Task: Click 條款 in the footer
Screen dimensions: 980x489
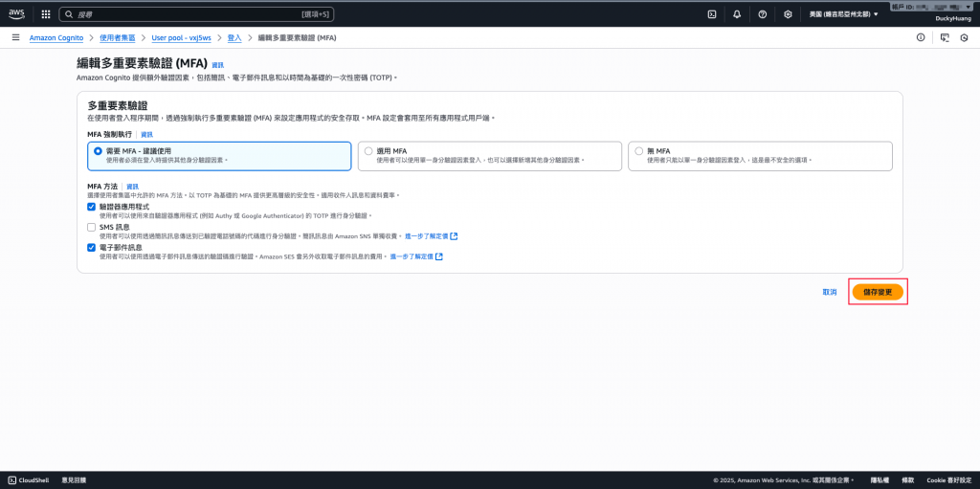Action: point(908,480)
